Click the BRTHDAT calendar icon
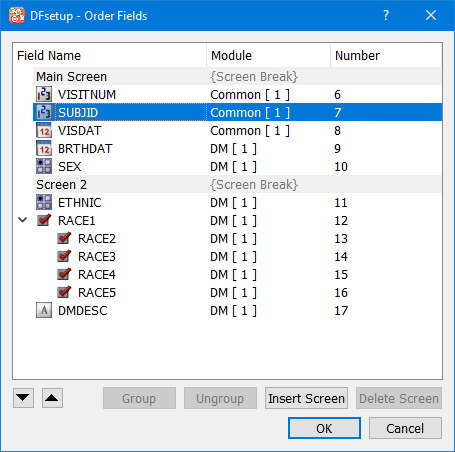455x452 pixels. (44, 148)
